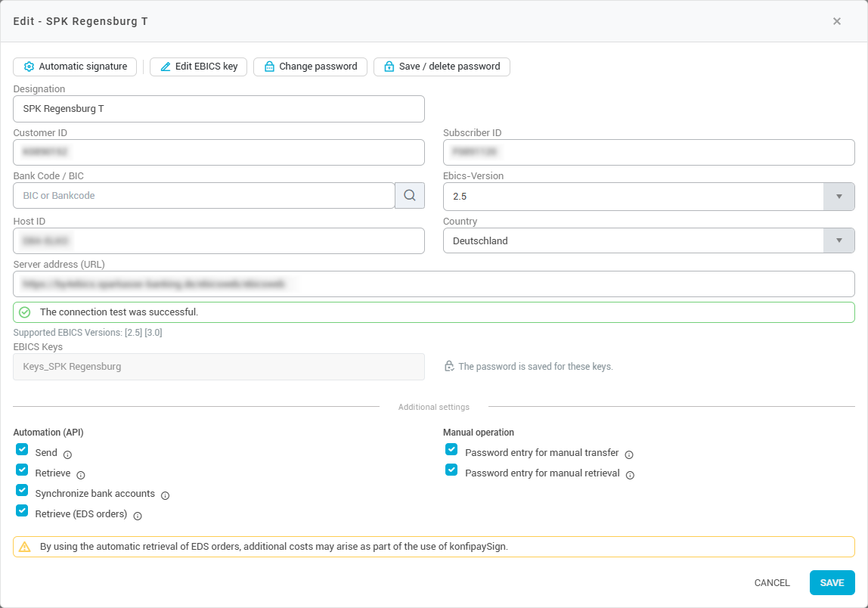Toggle the Synchronize bank accounts checkbox

coord(22,490)
